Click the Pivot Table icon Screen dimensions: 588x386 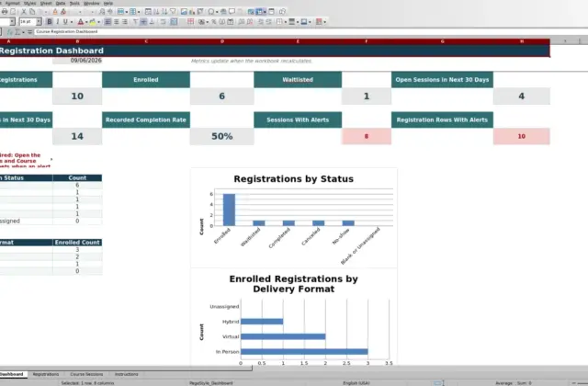pos(200,12)
